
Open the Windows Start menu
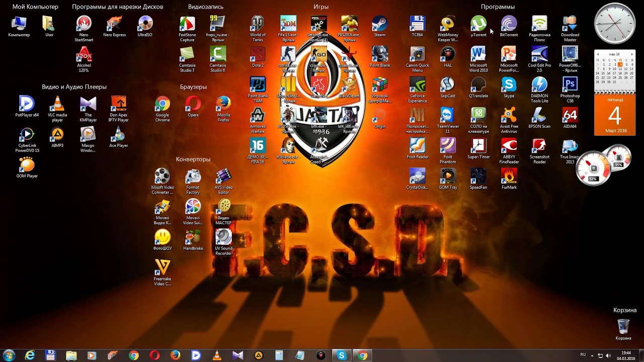pyautogui.click(x=9, y=355)
